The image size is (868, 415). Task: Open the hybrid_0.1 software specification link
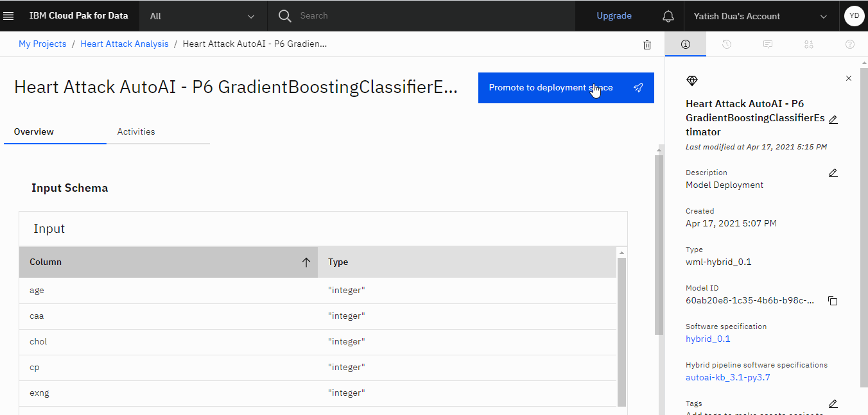coord(708,339)
